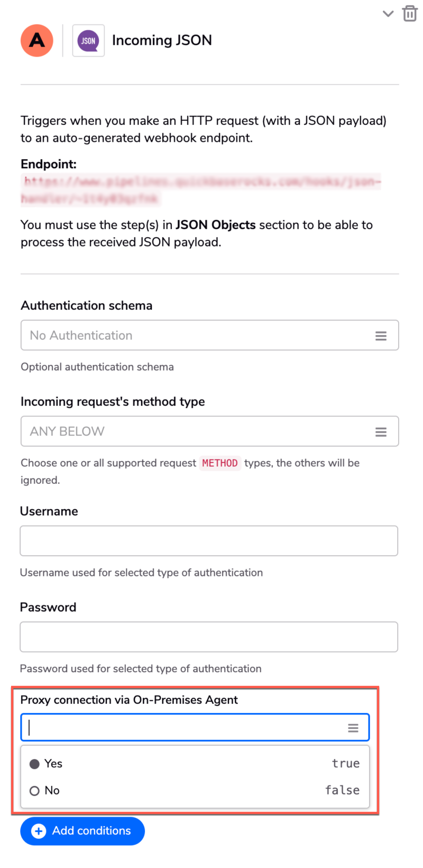Open Authentication schema list menu icon
Screen dimensions: 423x868
pos(381,336)
